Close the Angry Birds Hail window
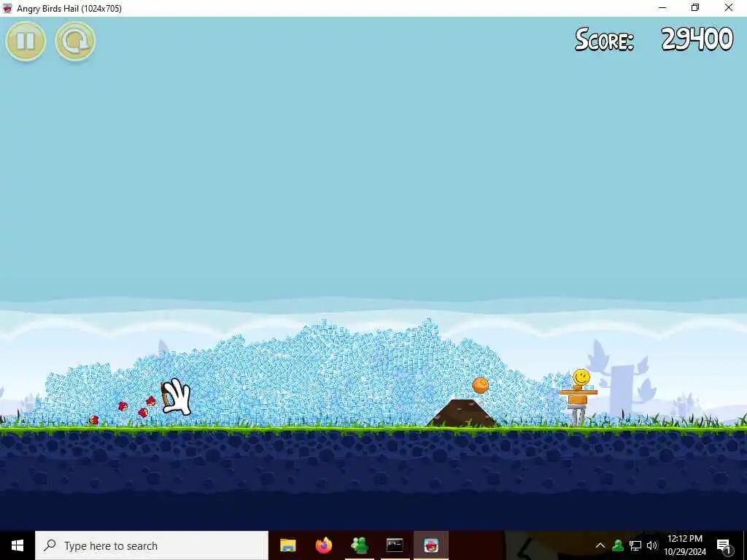747x560 pixels. click(729, 7)
